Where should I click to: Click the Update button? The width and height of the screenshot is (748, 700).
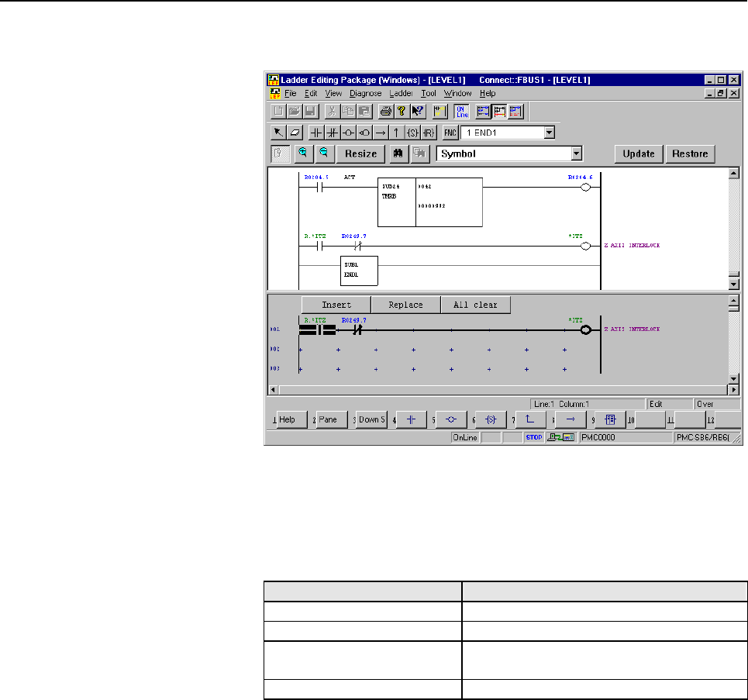(639, 153)
